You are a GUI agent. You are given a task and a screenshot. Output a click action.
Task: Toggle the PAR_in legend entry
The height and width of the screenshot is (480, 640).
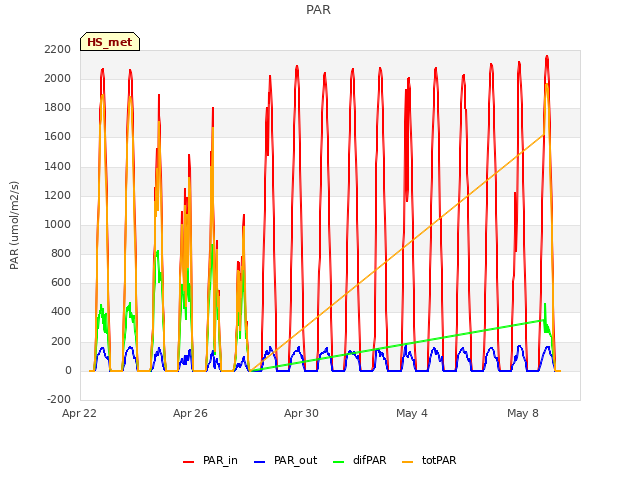[210, 460]
